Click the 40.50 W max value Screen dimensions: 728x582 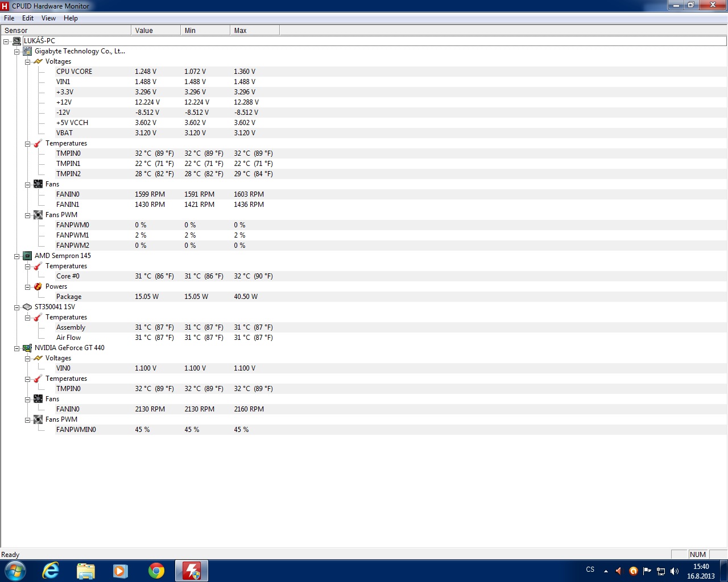point(246,297)
